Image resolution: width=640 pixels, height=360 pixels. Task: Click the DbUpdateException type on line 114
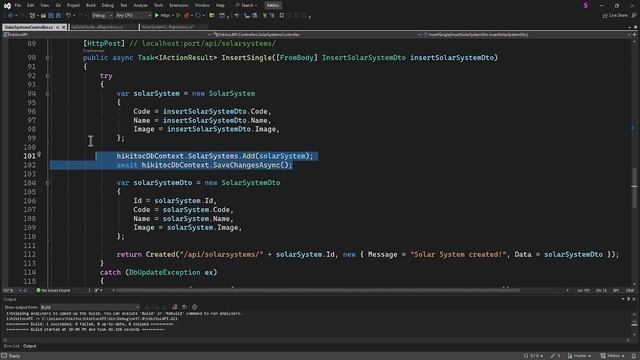tap(164, 272)
